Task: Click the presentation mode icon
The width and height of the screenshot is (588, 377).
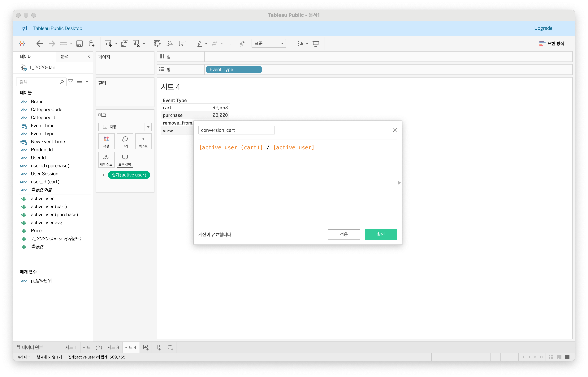Action: [316, 44]
